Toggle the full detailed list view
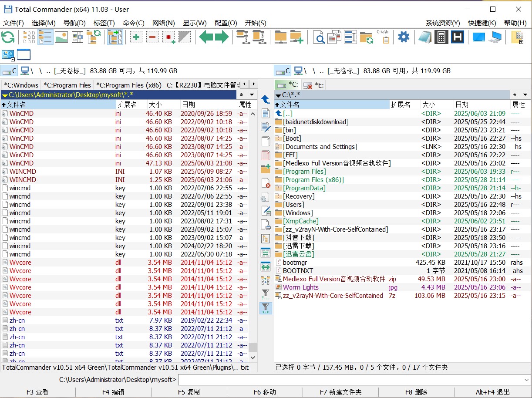 point(45,37)
